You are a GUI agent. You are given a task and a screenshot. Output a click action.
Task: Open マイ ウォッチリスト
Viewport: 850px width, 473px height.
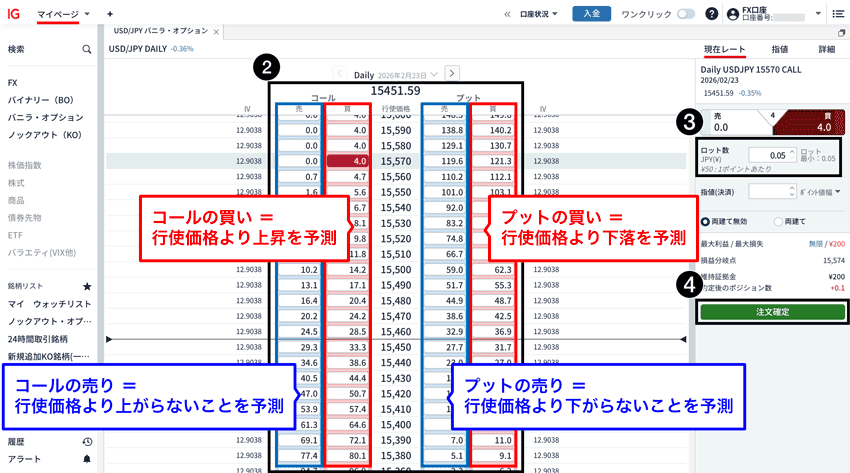click(49, 304)
